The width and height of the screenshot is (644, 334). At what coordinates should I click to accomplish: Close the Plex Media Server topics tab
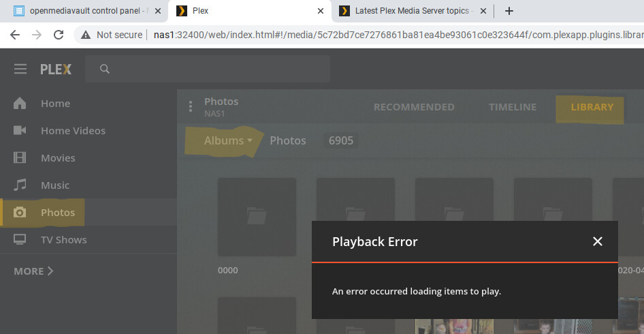pyautogui.click(x=483, y=11)
